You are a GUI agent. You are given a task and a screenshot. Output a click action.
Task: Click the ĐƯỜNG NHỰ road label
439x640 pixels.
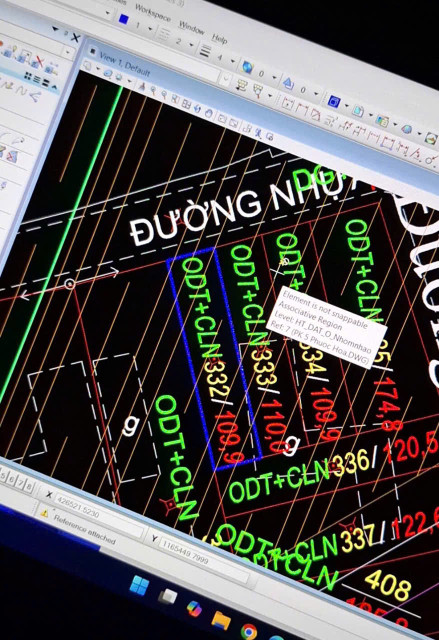[x=241, y=212]
